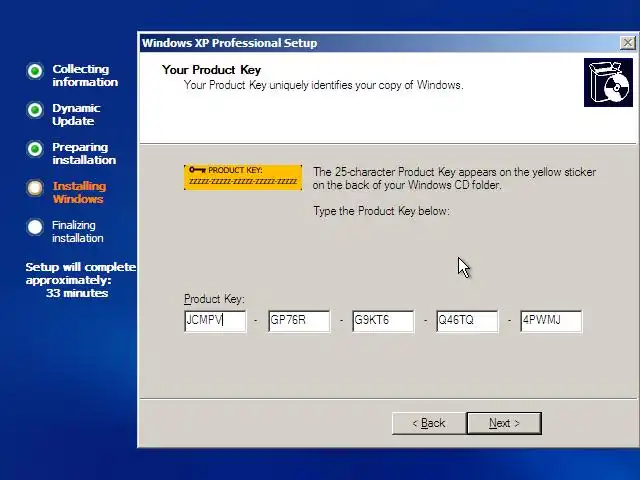
Task: Click the 'Preparing installation' label text
Action: [x=84, y=153]
